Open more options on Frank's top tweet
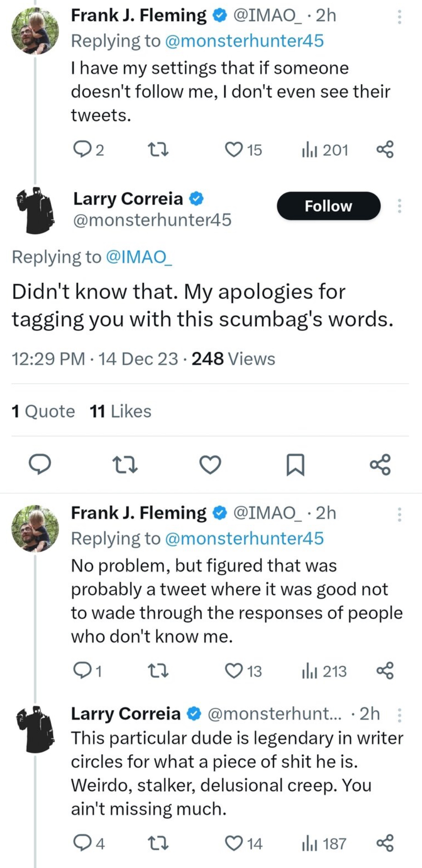Viewport: 422px width, 868px height. pyautogui.click(x=399, y=16)
